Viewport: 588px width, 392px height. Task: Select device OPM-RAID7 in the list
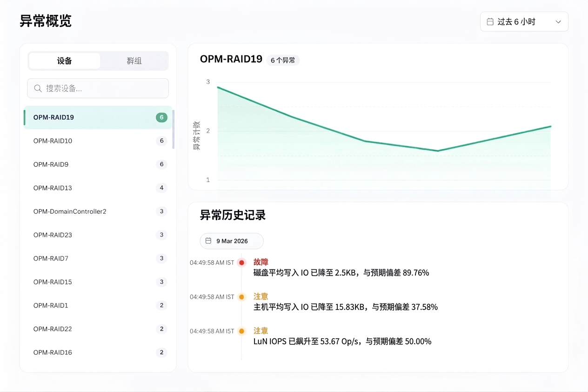[98, 258]
